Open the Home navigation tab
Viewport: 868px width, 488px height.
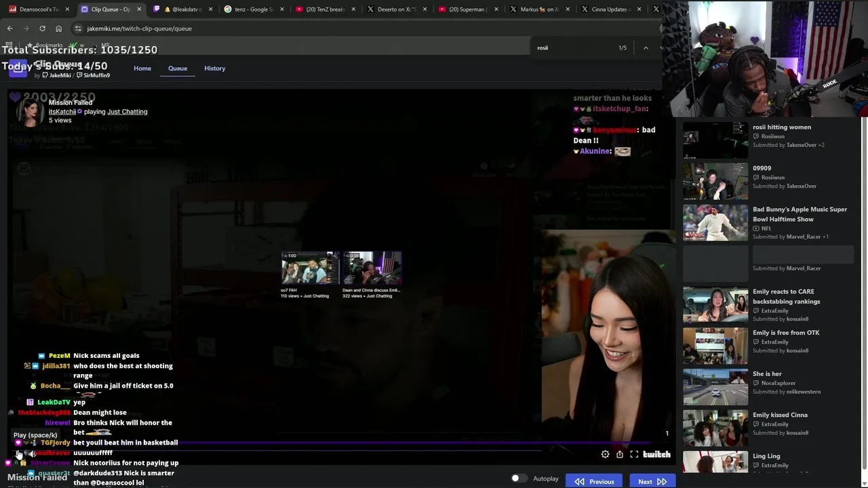(142, 68)
